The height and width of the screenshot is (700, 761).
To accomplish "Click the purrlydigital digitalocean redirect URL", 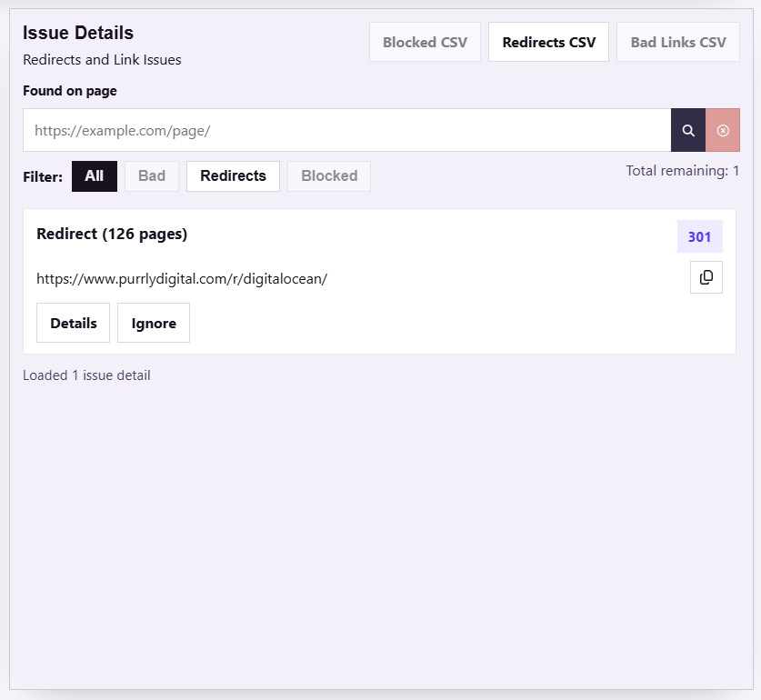I will (x=182, y=279).
